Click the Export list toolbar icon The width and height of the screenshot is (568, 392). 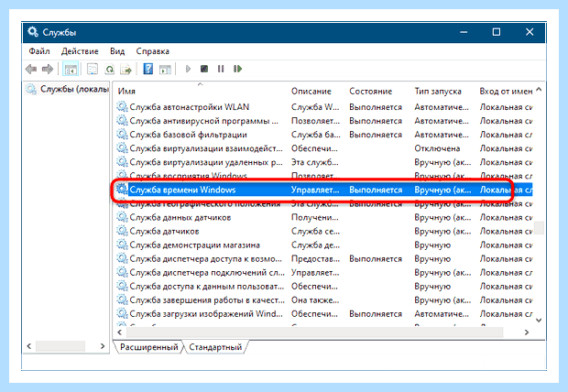coord(126,69)
